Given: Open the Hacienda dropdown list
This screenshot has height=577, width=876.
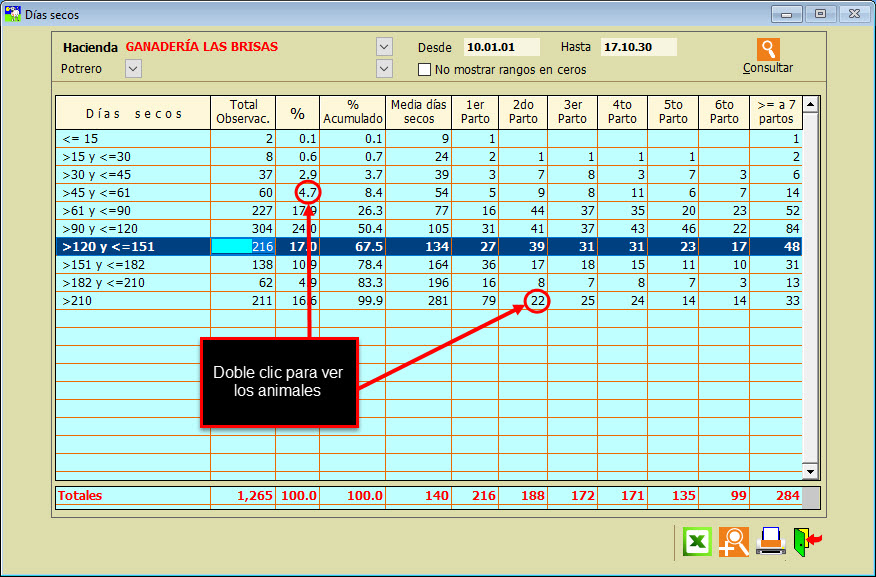Looking at the screenshot, I should [384, 47].
